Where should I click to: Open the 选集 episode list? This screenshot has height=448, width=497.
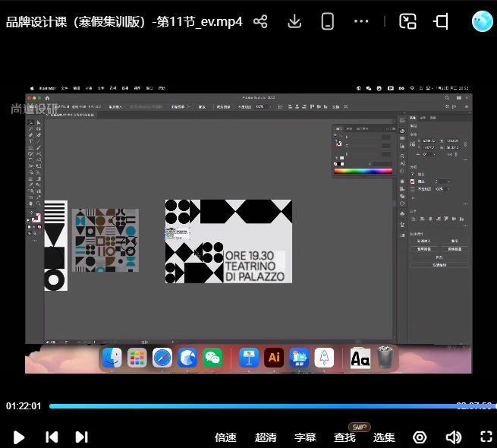tap(384, 437)
